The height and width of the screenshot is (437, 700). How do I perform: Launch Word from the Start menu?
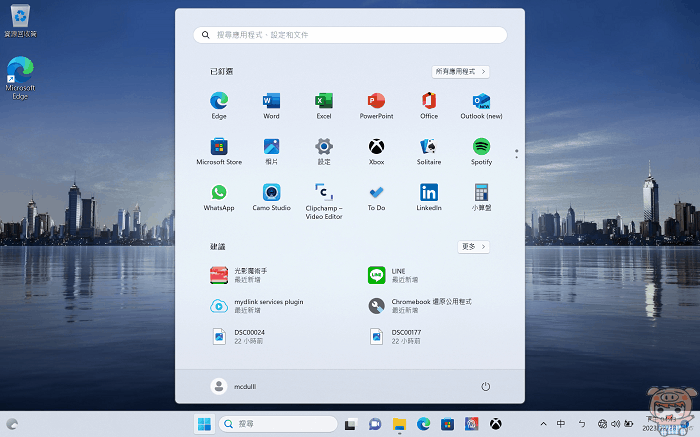tap(271, 106)
